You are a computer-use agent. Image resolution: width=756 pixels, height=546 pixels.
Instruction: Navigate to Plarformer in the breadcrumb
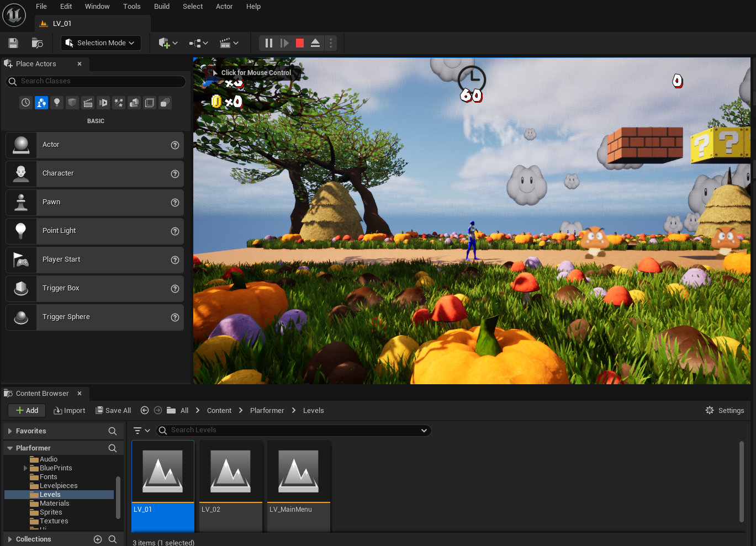pos(267,410)
